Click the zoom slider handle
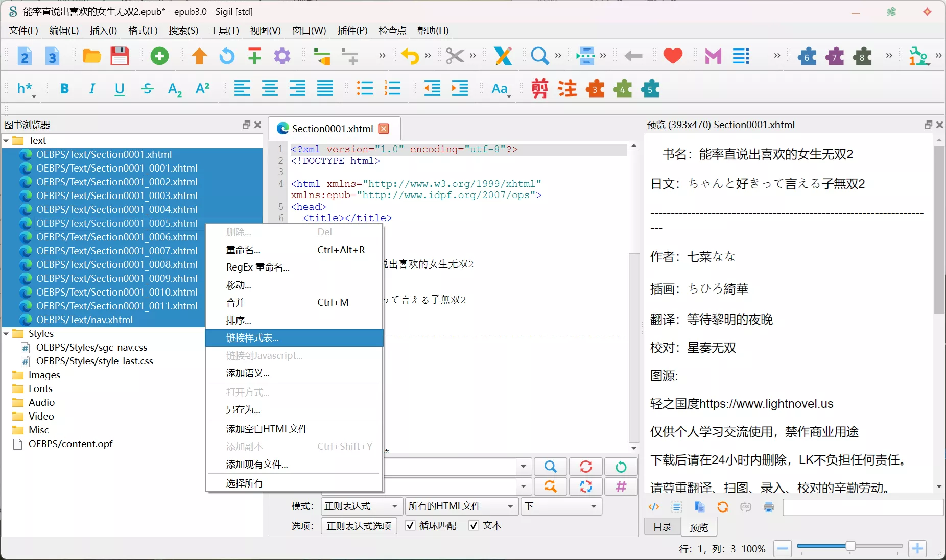 point(850,547)
